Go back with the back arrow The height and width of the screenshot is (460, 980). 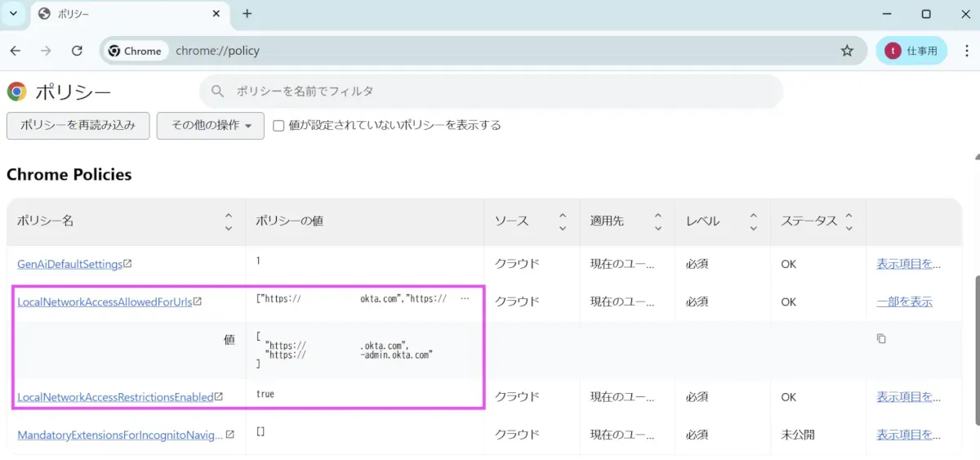(x=16, y=51)
